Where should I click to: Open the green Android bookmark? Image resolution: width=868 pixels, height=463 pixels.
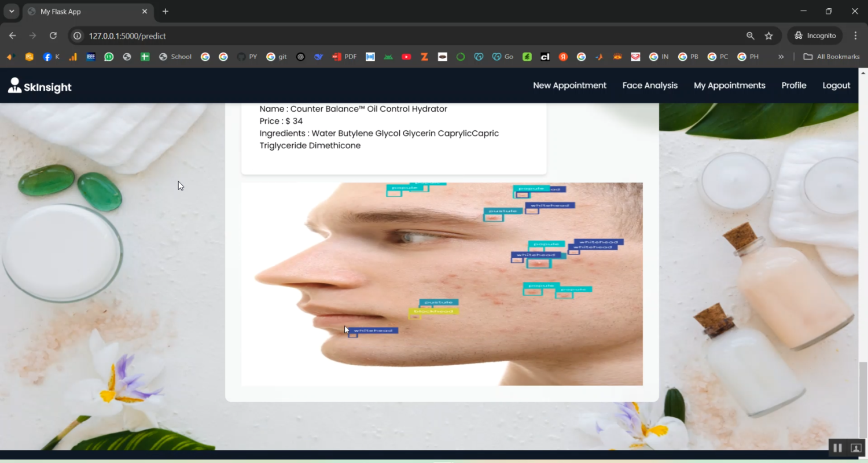(388, 57)
